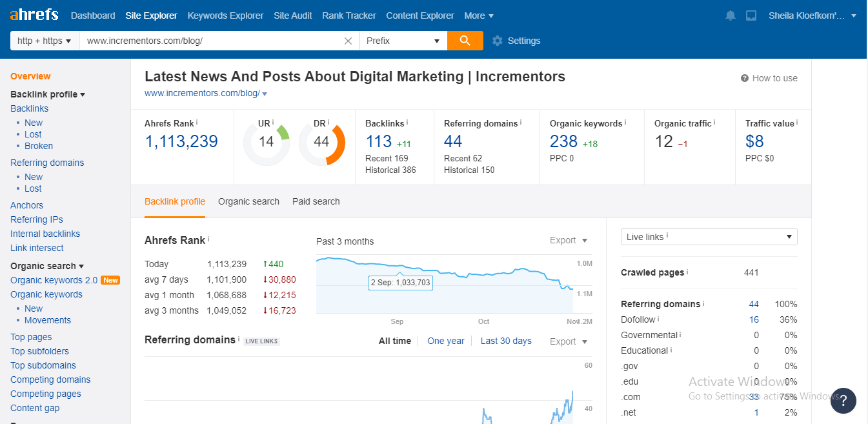Click info icon beside Traffic value
This screenshot has width=868, height=424.
pos(797,122)
